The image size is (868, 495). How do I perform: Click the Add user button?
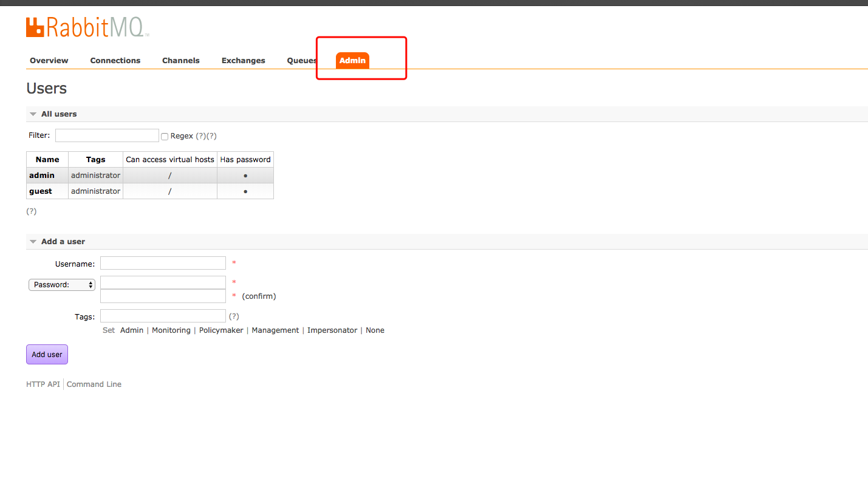pyautogui.click(x=47, y=355)
